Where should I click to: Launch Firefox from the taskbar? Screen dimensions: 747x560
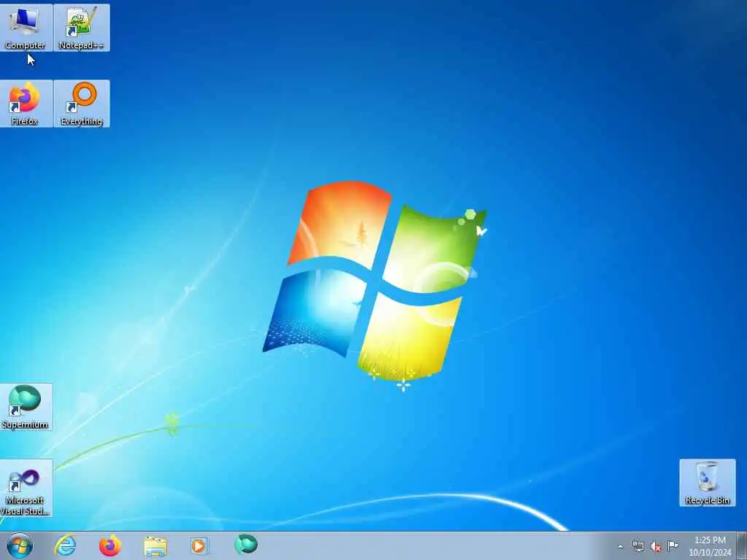(x=110, y=545)
